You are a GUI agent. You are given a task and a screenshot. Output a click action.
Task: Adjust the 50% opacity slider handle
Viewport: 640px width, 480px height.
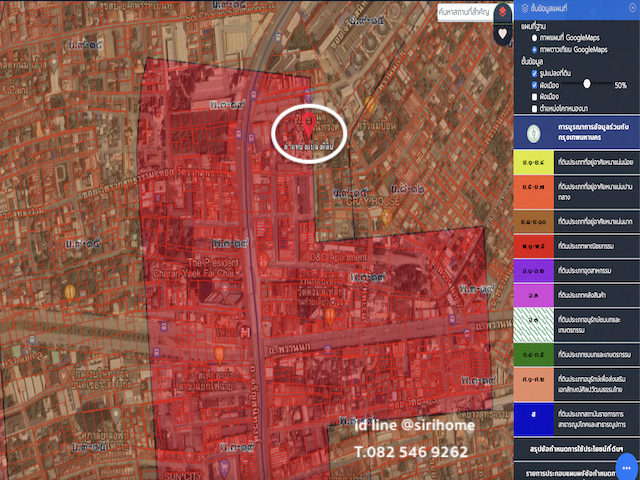(x=586, y=85)
